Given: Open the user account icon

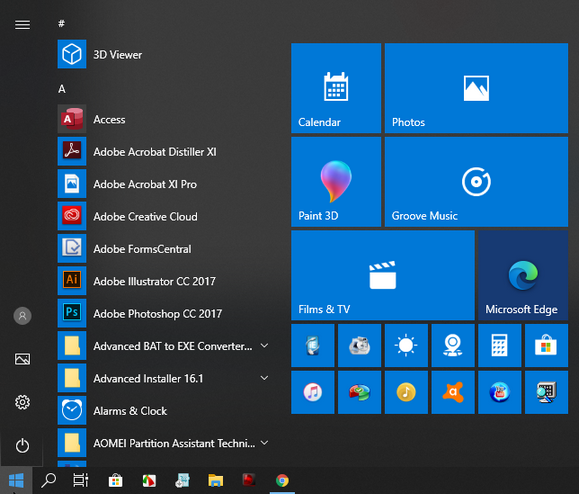Looking at the screenshot, I should click(22, 316).
